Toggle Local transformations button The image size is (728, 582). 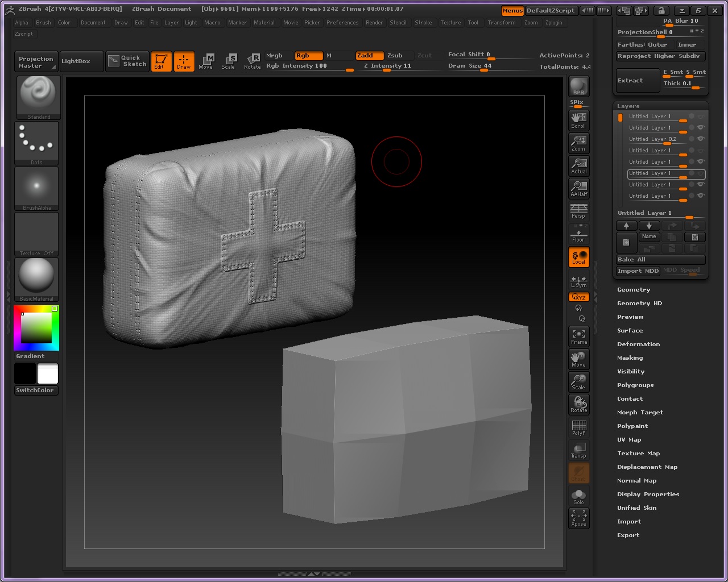click(578, 256)
